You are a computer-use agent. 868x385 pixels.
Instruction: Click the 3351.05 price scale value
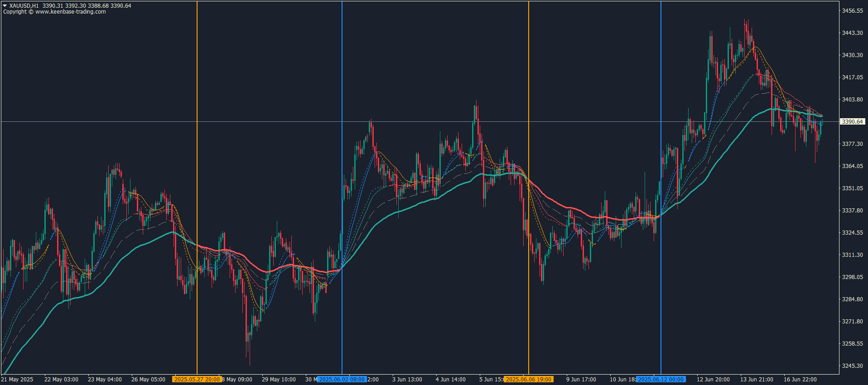pyautogui.click(x=853, y=188)
